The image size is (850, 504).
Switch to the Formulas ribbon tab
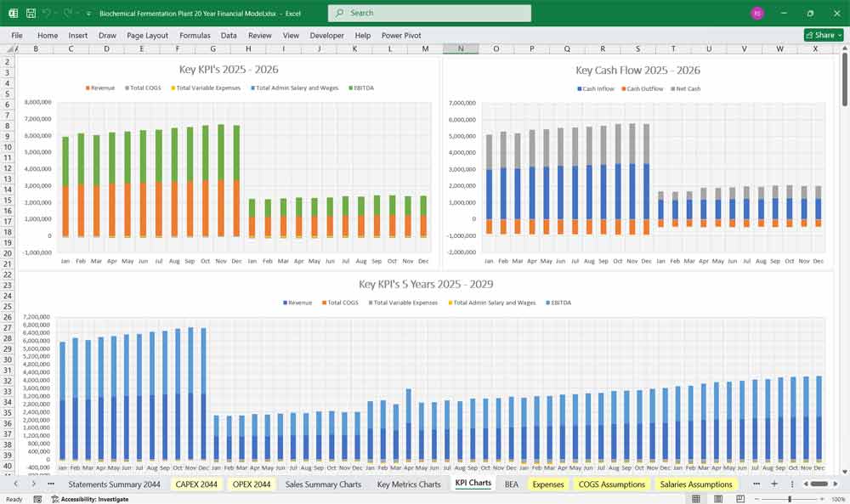tap(195, 35)
